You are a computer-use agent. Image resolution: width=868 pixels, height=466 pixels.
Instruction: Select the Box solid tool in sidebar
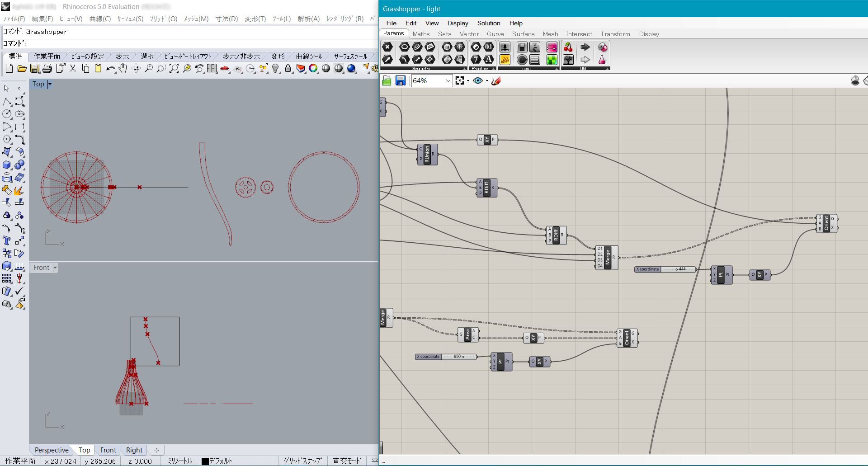7,165
